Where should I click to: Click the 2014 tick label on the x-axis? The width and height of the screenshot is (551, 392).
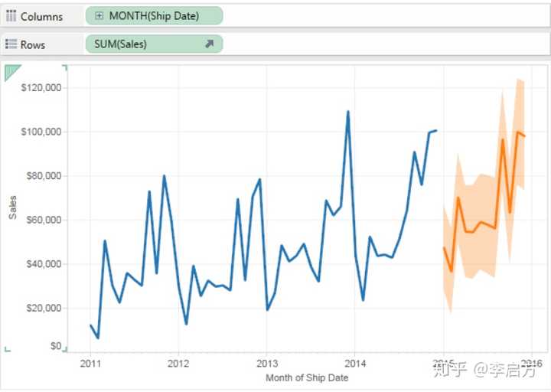355,364
